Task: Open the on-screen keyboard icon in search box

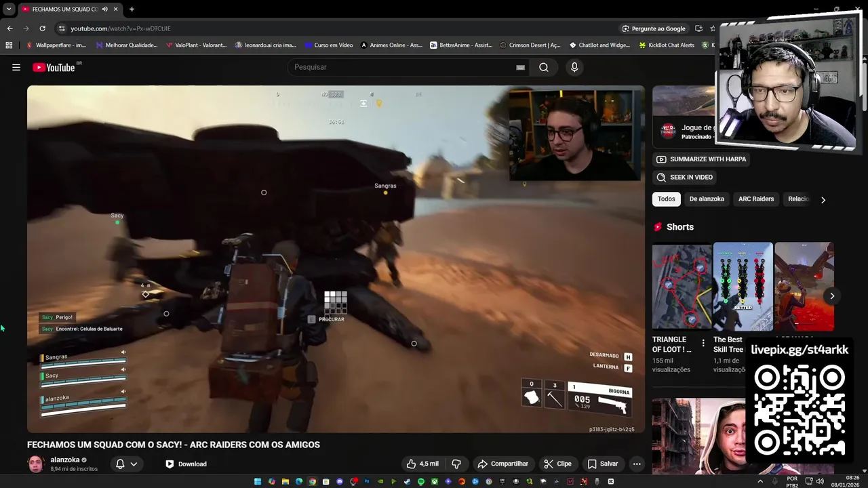Action: 520,67
